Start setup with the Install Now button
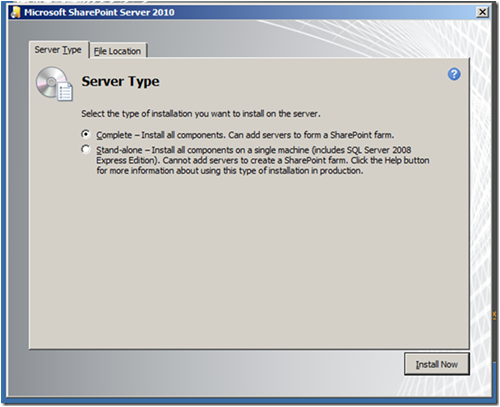The width and height of the screenshot is (500, 407). pos(437,364)
